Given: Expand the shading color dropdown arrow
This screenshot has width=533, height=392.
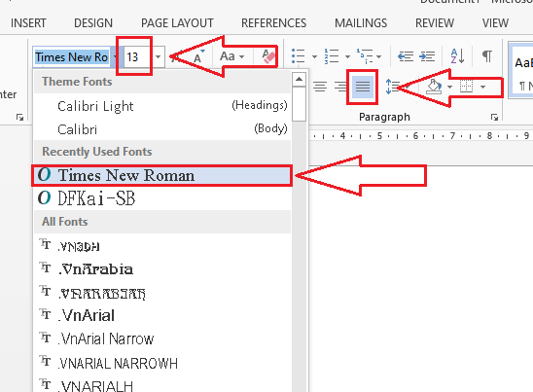Looking at the screenshot, I should click(x=449, y=87).
